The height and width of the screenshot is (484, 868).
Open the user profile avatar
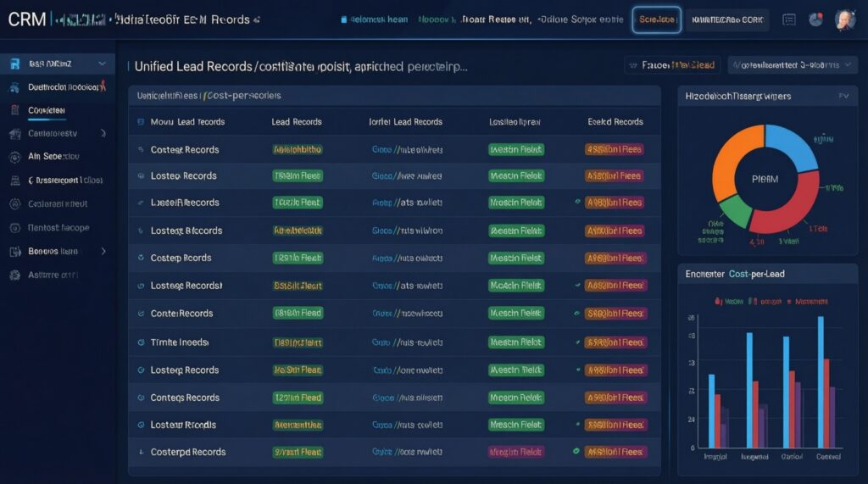[844, 19]
